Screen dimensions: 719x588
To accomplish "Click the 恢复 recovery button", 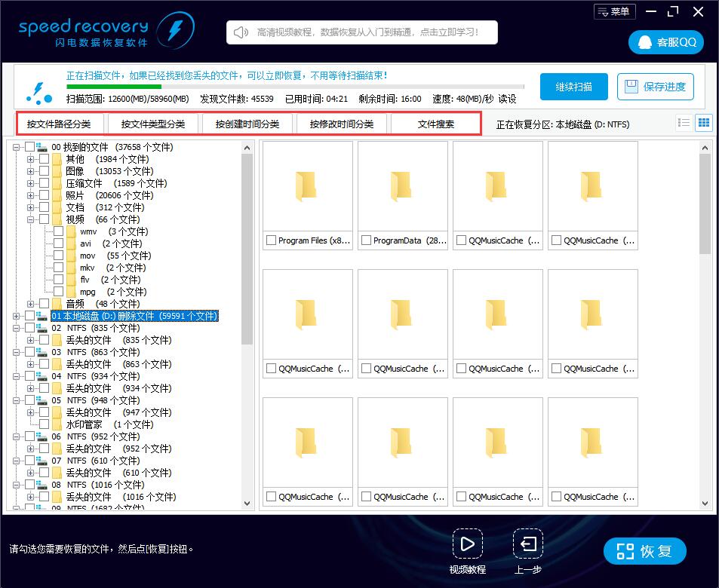I will [645, 551].
